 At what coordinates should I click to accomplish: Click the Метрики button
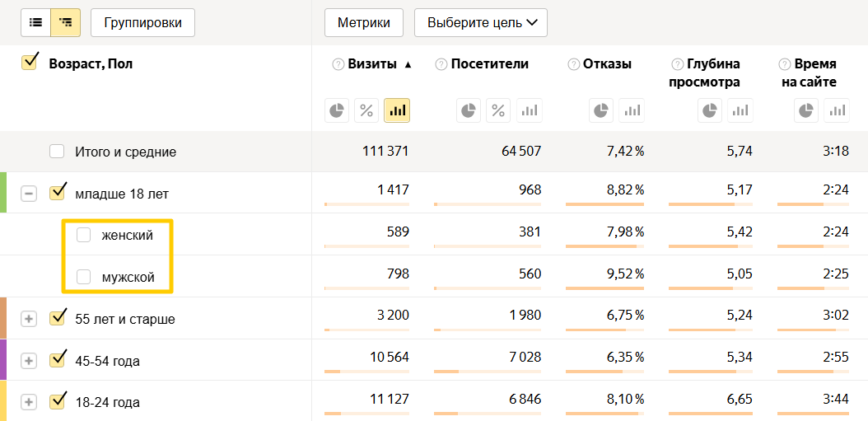click(x=364, y=23)
